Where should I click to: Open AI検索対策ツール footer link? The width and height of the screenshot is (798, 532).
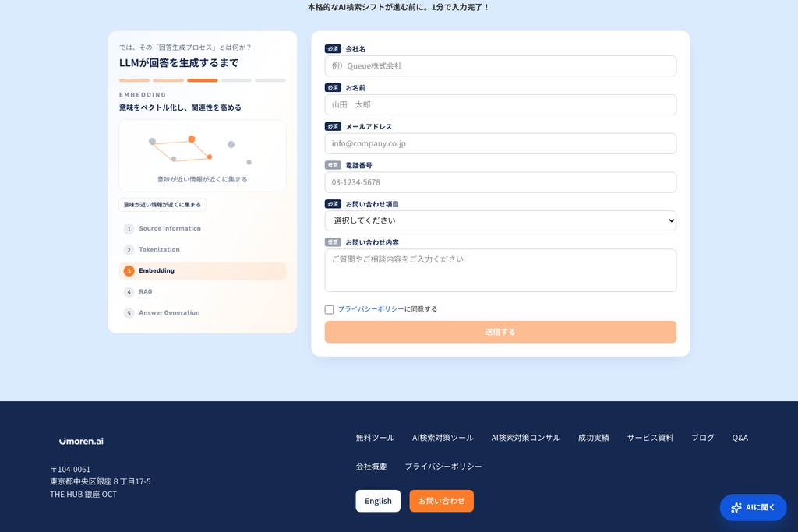(443, 438)
